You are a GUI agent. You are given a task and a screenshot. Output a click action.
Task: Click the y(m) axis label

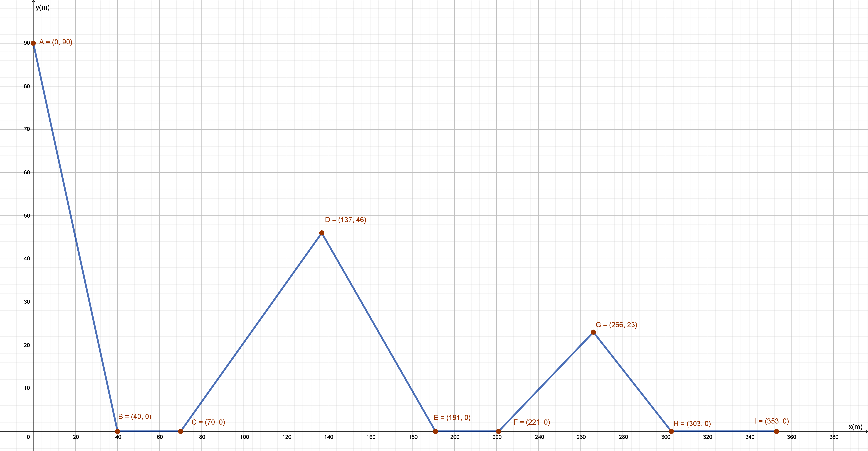(x=43, y=7)
